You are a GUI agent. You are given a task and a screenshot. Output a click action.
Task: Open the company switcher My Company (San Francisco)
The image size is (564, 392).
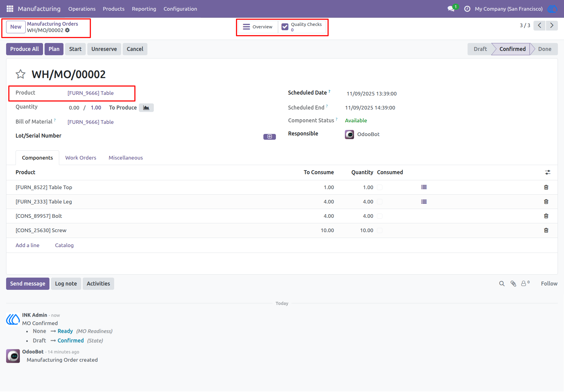pos(508,9)
